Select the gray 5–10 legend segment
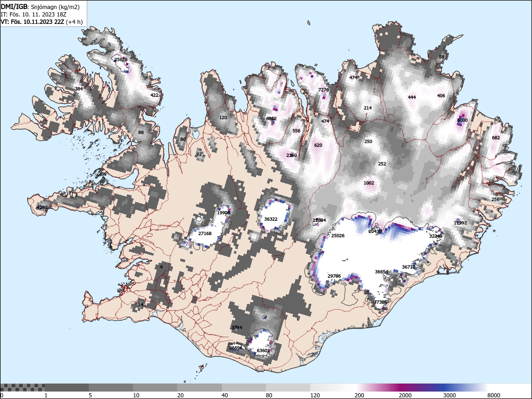The width and height of the screenshot is (532, 399). [x=111, y=387]
